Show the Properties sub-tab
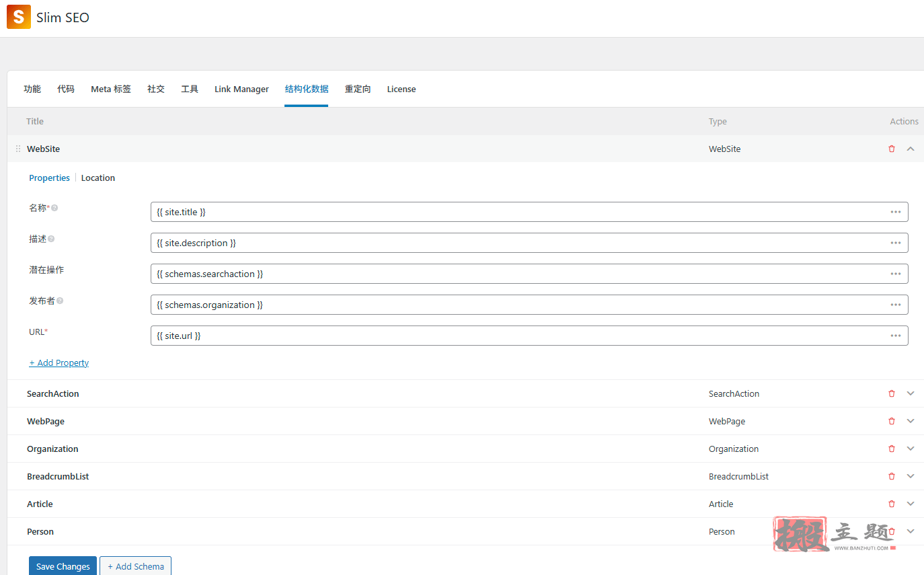This screenshot has height=575, width=924. tap(49, 178)
